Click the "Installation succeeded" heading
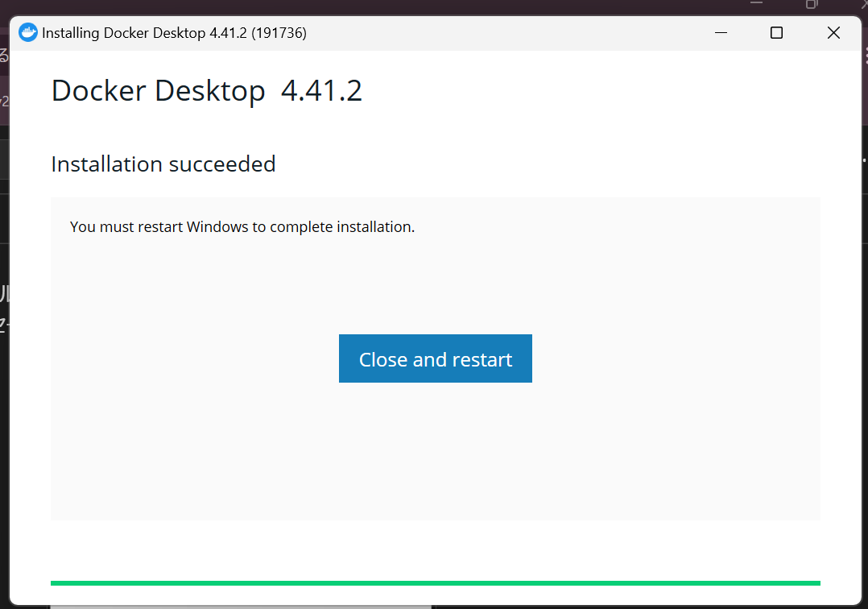868x609 pixels. (x=163, y=164)
